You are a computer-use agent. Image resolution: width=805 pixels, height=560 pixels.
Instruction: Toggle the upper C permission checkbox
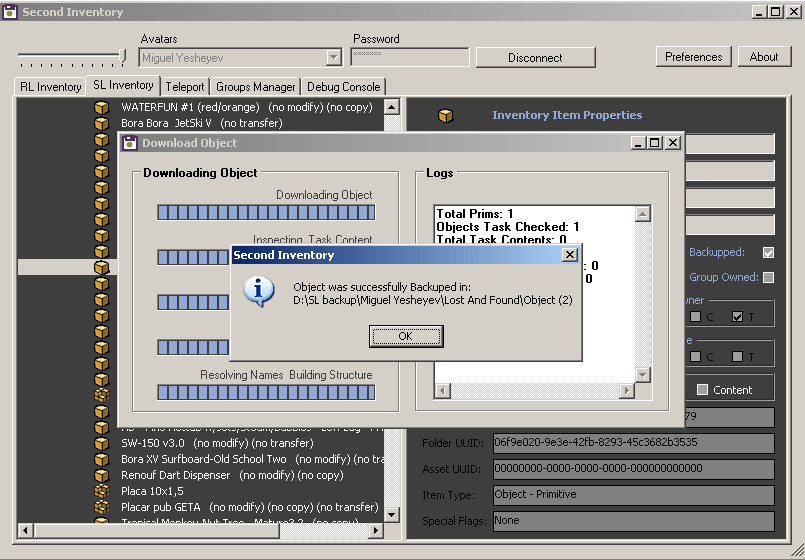[695, 317]
